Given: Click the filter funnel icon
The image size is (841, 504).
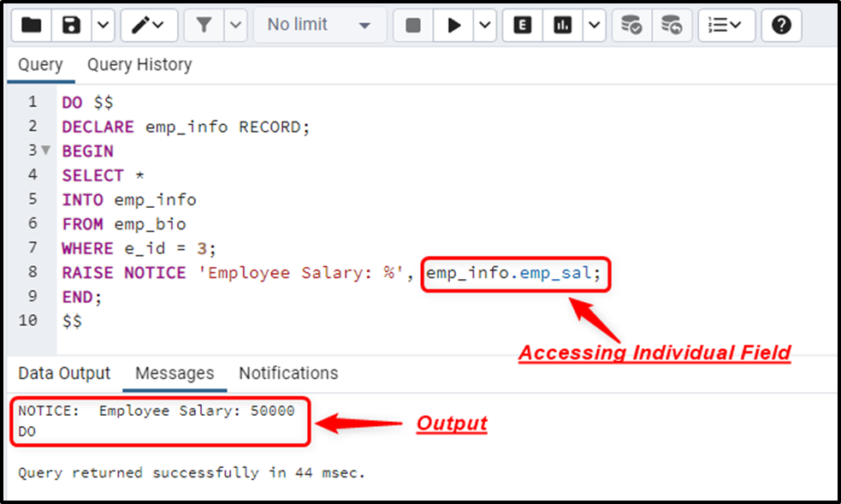Looking at the screenshot, I should coord(204,25).
